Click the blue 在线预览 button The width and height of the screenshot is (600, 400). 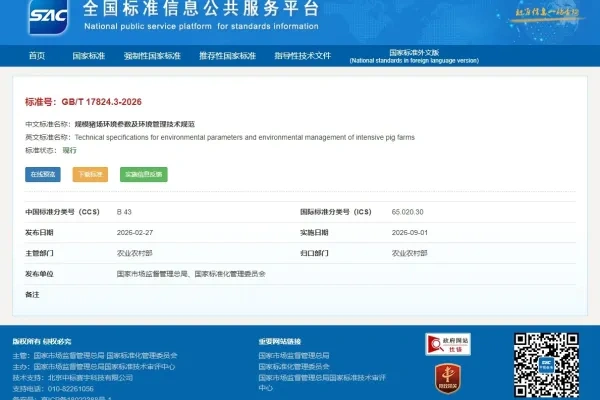pyautogui.click(x=43, y=175)
